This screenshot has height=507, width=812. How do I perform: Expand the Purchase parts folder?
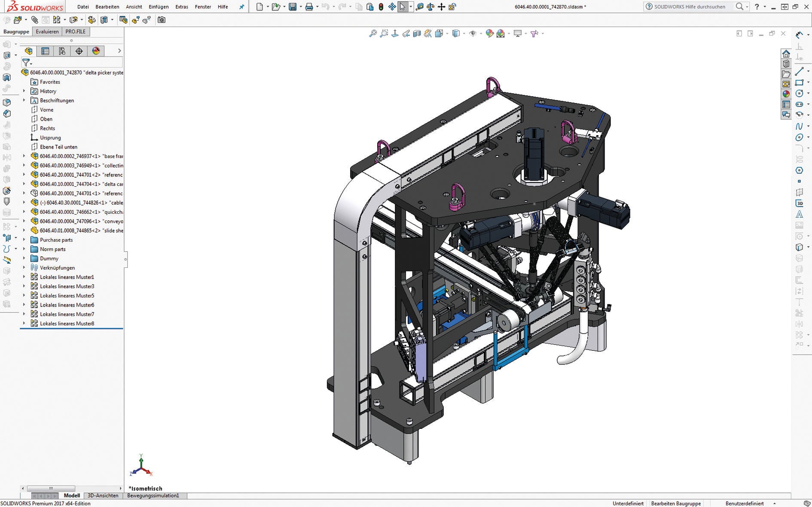pos(24,240)
